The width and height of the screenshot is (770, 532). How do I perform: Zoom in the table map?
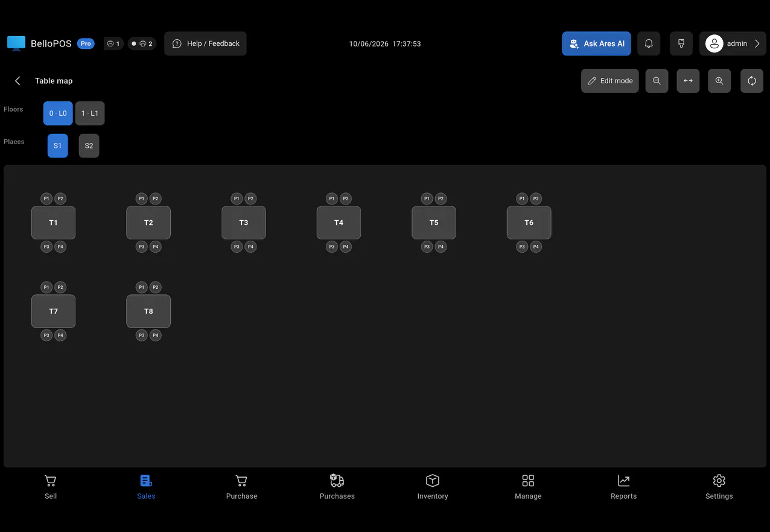pyautogui.click(x=719, y=81)
